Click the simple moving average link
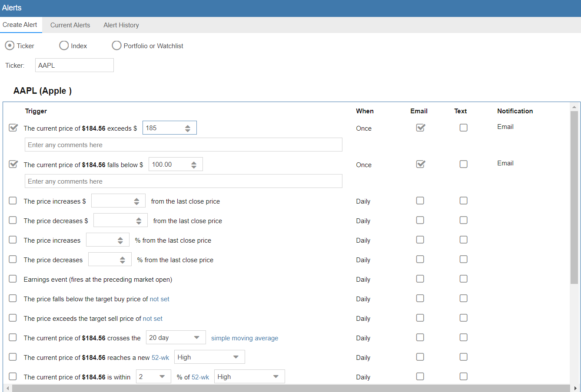Image resolution: width=581 pixels, height=392 pixels. point(245,338)
